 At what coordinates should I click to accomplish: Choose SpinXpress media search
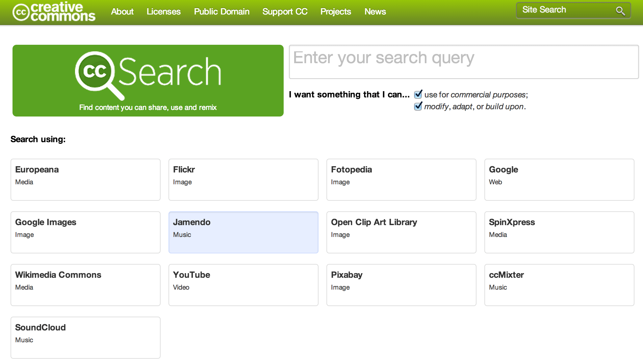[559, 232]
